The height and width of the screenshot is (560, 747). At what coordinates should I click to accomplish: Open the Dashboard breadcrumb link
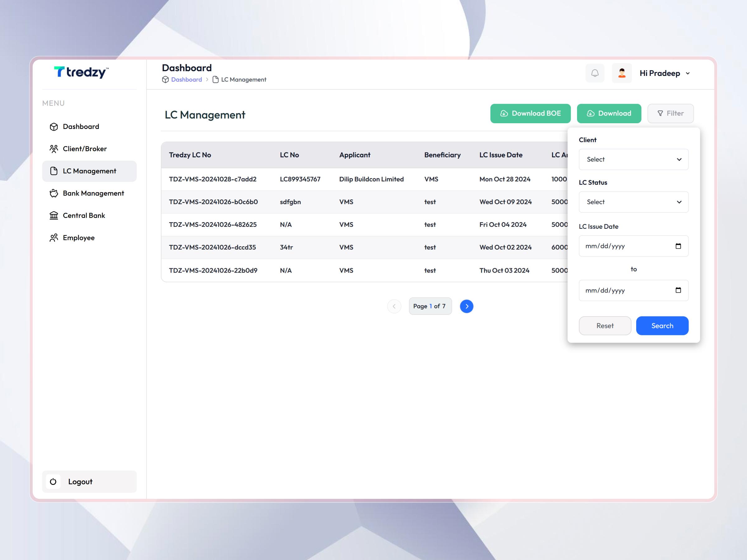point(186,79)
